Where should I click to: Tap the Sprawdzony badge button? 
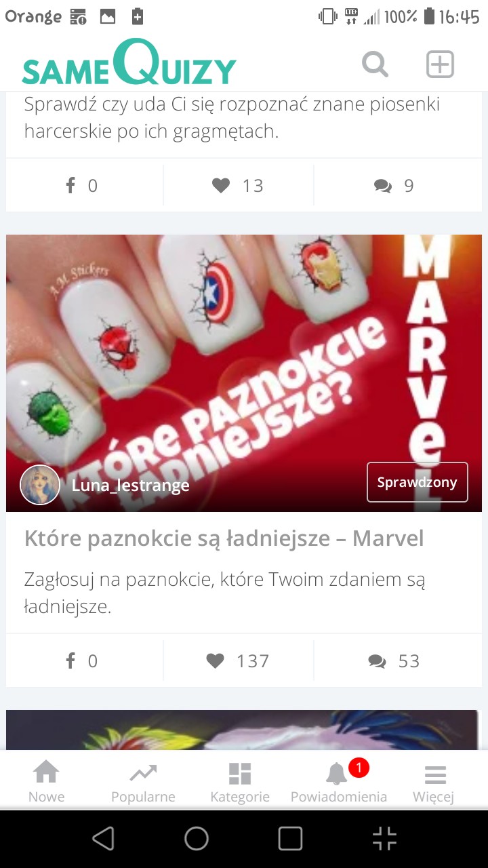point(418,482)
